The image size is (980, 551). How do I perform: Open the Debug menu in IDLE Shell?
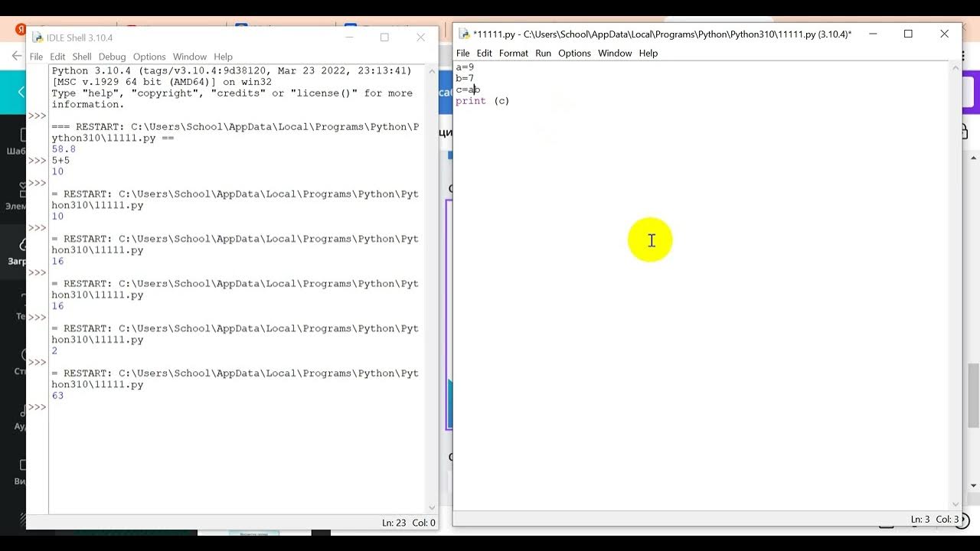(112, 57)
